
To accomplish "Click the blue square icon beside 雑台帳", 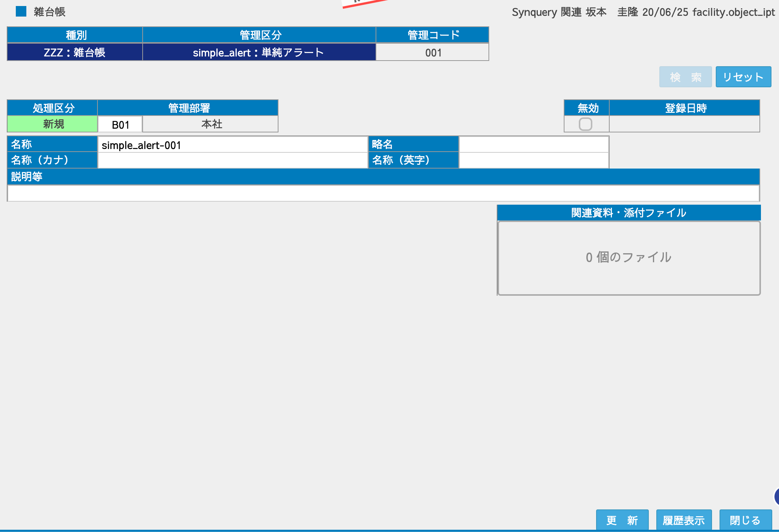I will pyautogui.click(x=21, y=12).
